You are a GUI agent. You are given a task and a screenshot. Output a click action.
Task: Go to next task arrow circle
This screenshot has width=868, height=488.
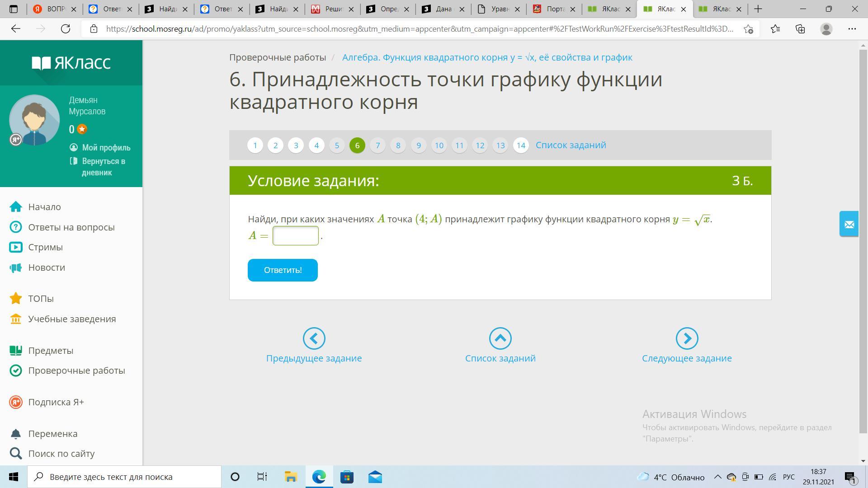click(x=687, y=338)
